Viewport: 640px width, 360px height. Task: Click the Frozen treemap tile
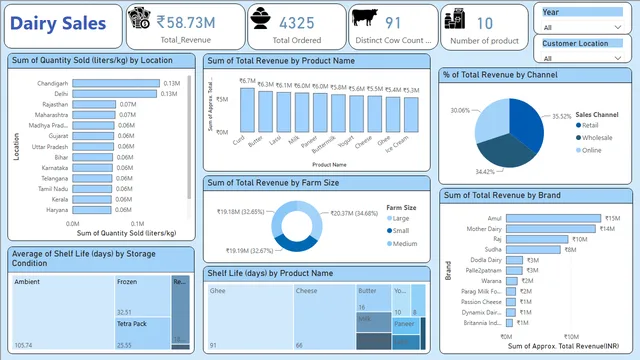pyautogui.click(x=142, y=296)
